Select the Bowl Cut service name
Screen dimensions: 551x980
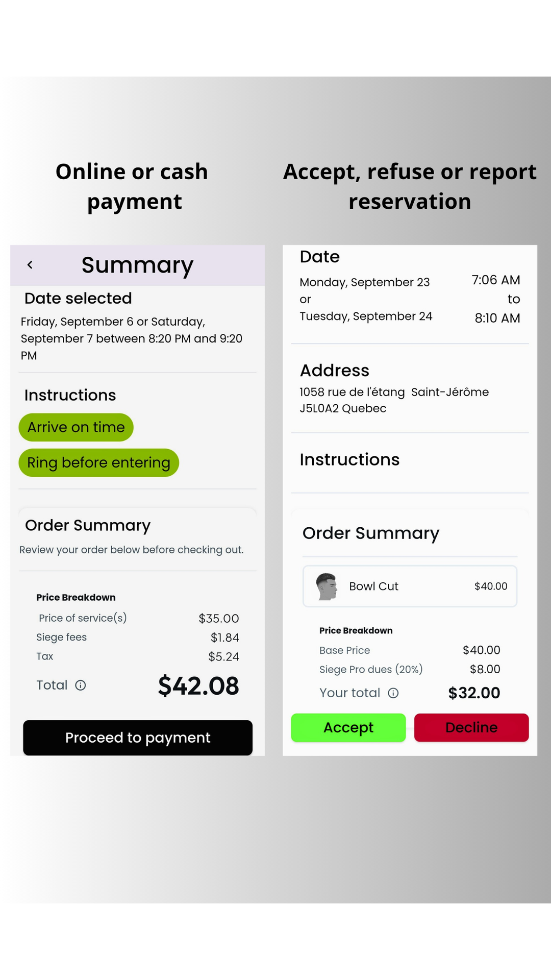[x=373, y=586]
